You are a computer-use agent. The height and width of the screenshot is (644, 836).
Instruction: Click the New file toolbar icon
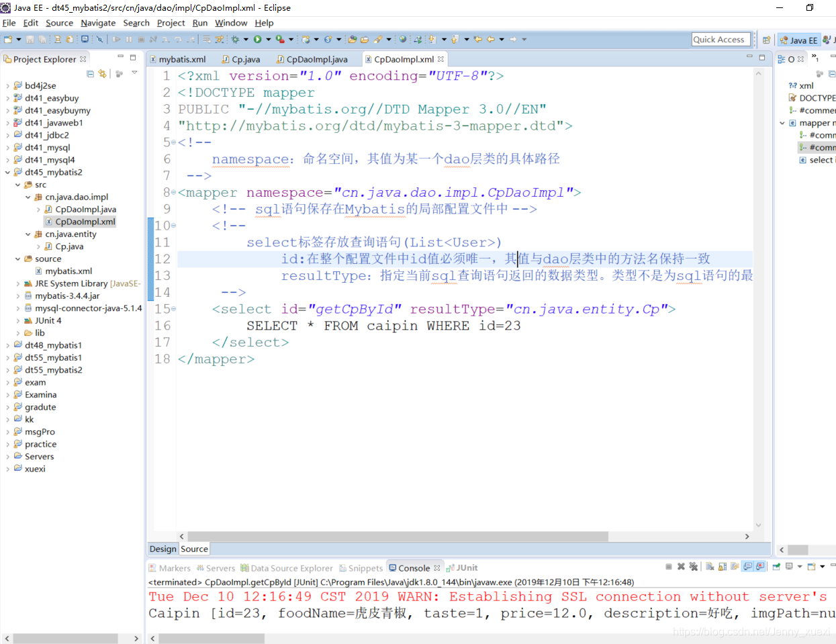pyautogui.click(x=7, y=40)
